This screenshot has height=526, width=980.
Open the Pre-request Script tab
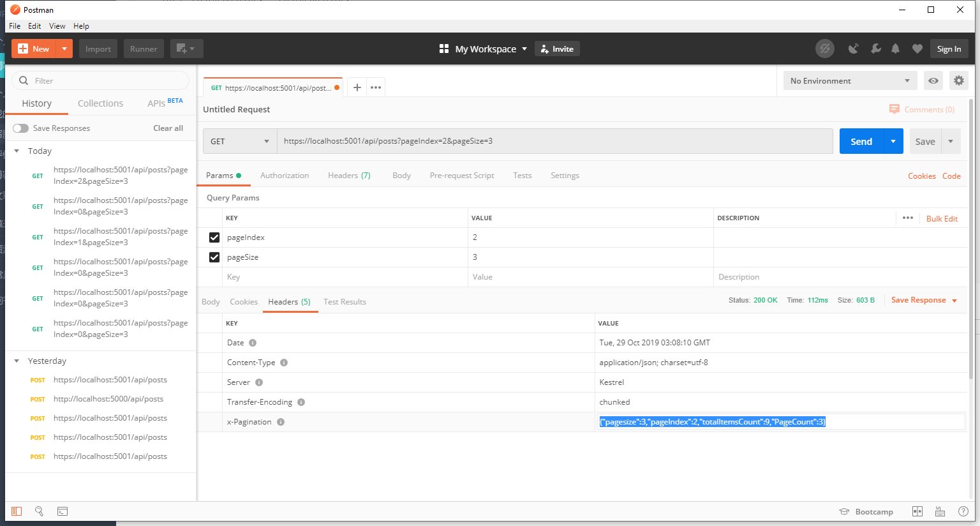462,176
